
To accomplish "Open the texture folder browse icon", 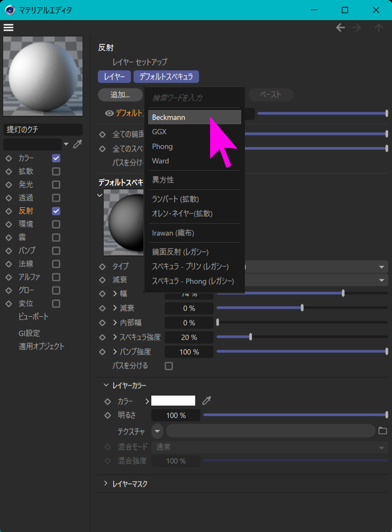I will tap(383, 430).
